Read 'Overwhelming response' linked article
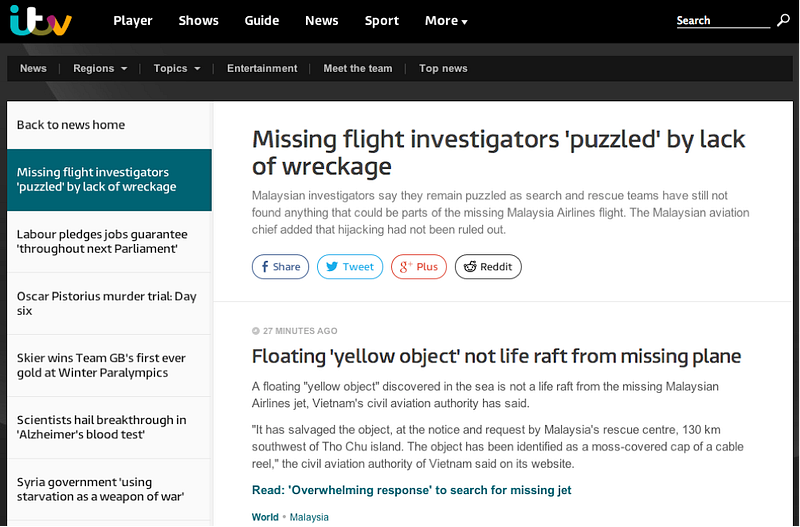The image size is (800, 527). click(x=411, y=490)
